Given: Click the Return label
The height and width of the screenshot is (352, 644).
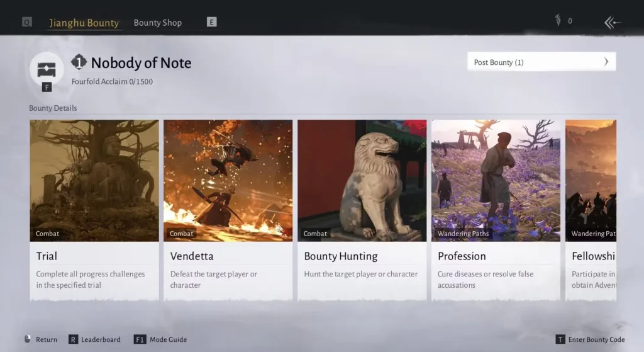Looking at the screenshot, I should 47,339.
